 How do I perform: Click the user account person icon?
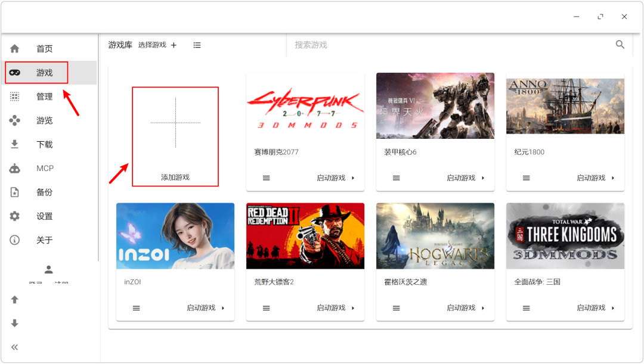tap(49, 270)
